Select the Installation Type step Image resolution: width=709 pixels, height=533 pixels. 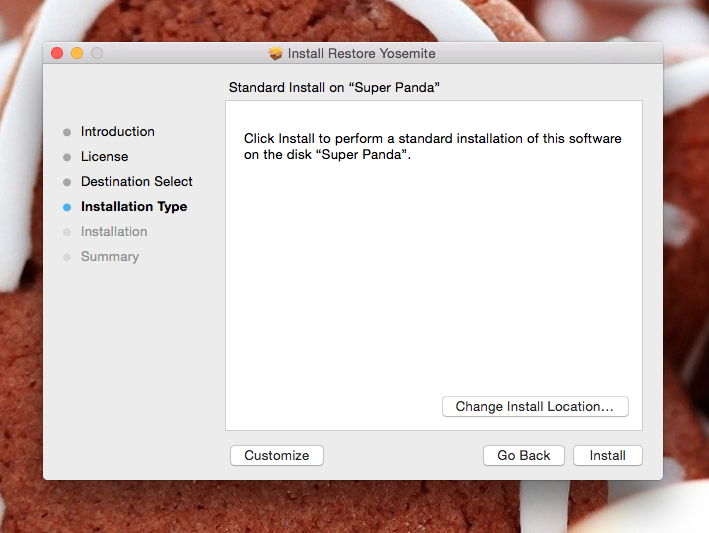(134, 207)
